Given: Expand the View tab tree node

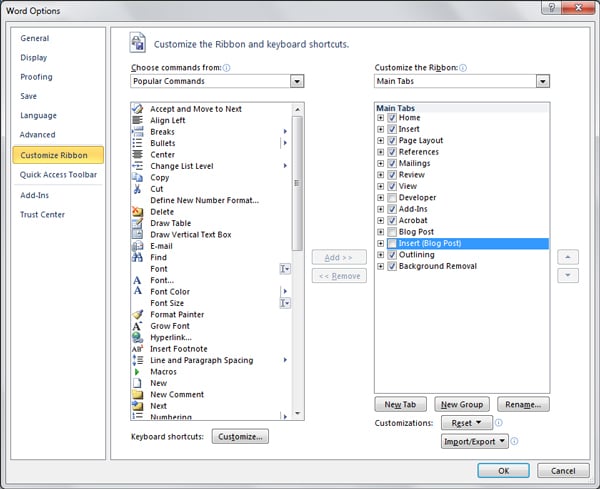Looking at the screenshot, I should tap(380, 186).
